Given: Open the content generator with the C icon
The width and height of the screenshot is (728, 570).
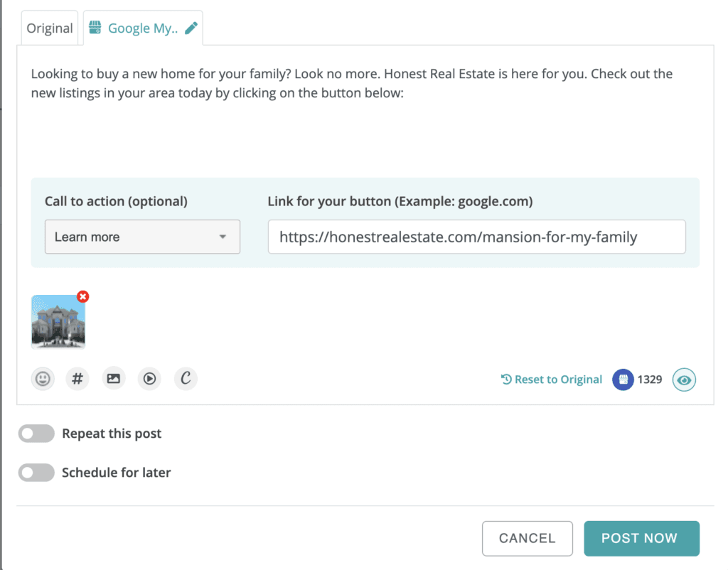Looking at the screenshot, I should 186,379.
